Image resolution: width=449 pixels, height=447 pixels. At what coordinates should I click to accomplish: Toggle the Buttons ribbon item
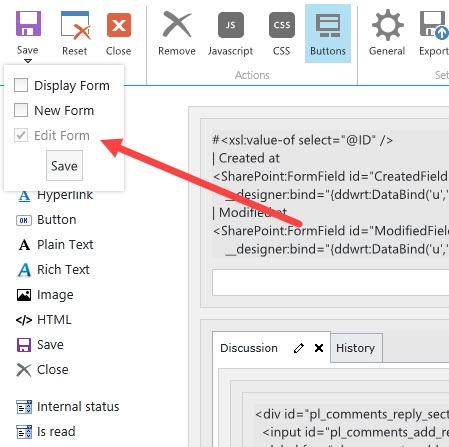(x=328, y=33)
